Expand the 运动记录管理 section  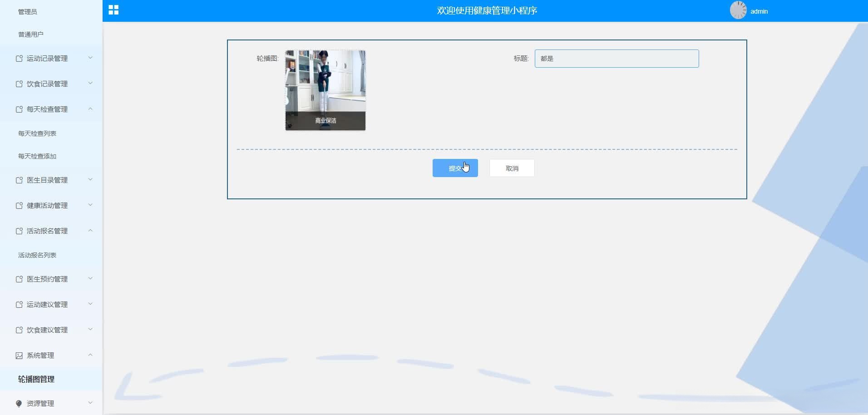[90, 58]
